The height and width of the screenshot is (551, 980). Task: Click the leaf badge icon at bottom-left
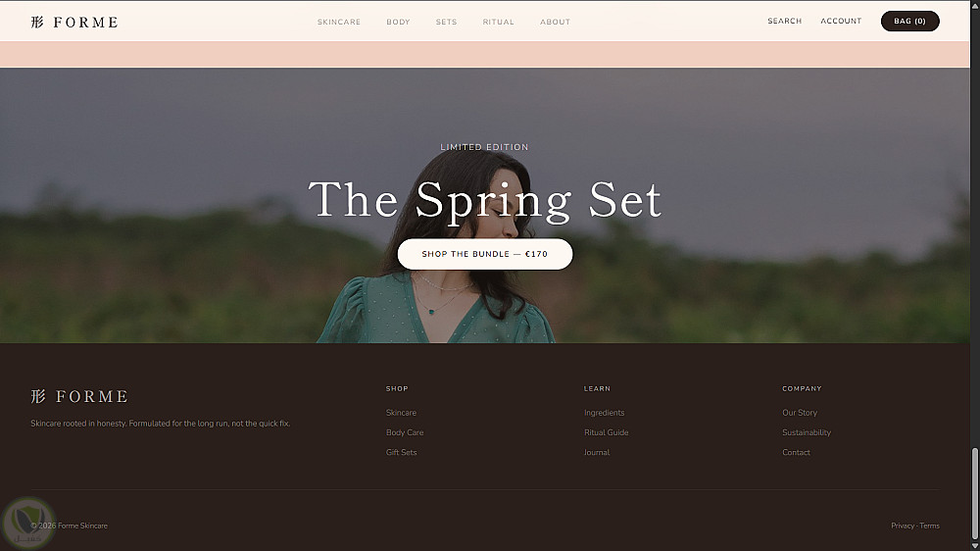(26, 523)
